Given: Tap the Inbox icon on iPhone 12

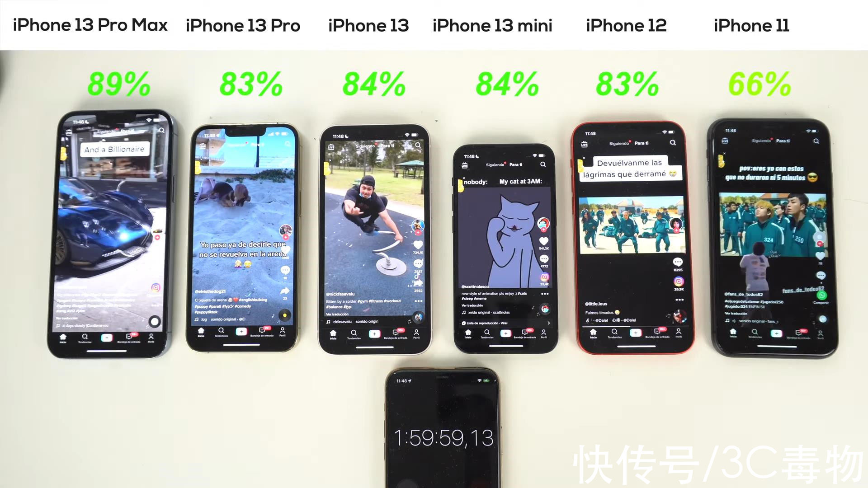Looking at the screenshot, I should click(656, 333).
